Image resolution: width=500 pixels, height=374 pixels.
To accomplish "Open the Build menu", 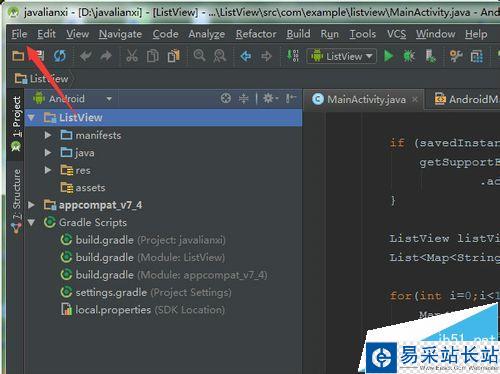I will pyautogui.click(x=298, y=34).
